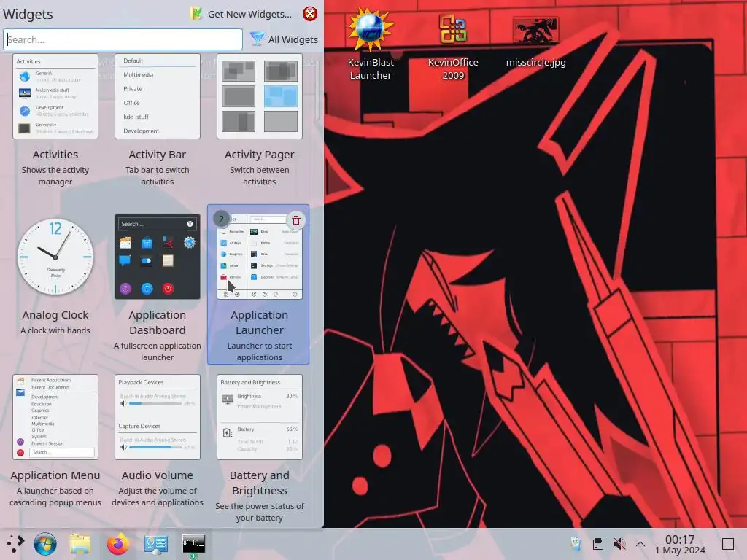Click the muted volume tray icon
Image resolution: width=747 pixels, height=560 pixels.
point(619,544)
